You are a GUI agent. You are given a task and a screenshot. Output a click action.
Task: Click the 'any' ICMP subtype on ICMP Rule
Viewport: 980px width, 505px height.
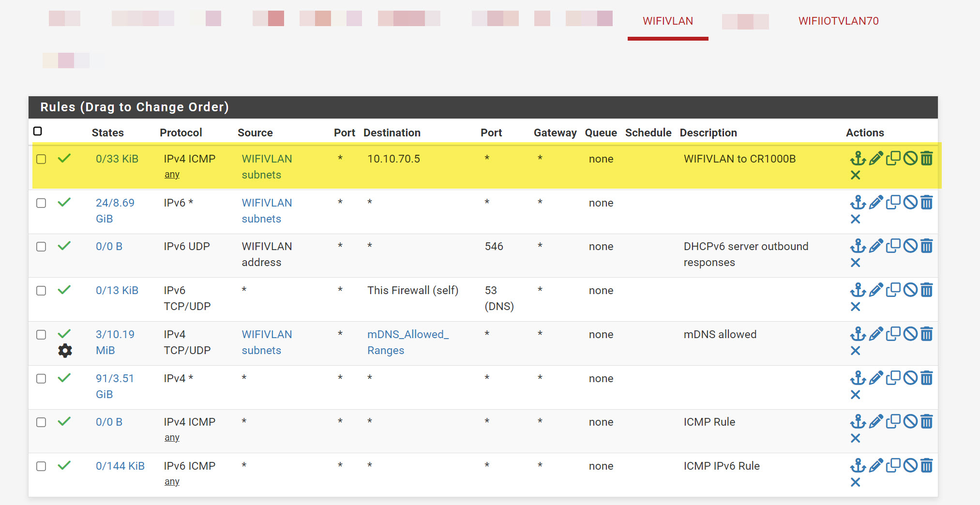pyautogui.click(x=172, y=438)
